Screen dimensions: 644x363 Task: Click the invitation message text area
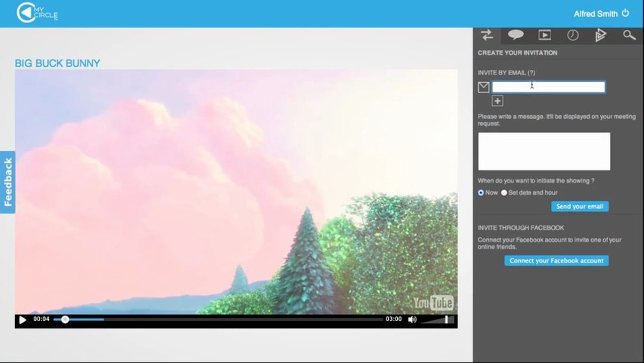coord(544,151)
